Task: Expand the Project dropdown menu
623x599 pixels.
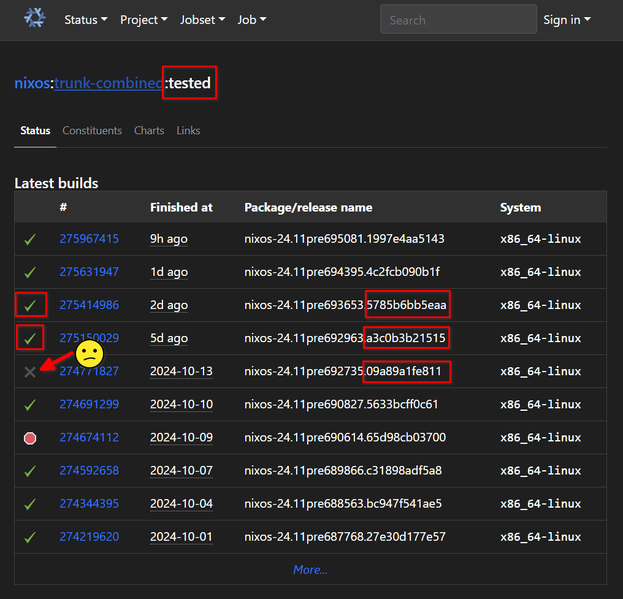Action: 144,20
